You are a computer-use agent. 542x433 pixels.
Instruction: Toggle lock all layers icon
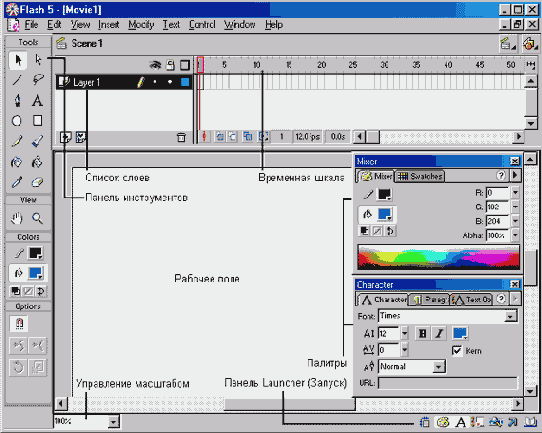pyautogui.click(x=170, y=65)
